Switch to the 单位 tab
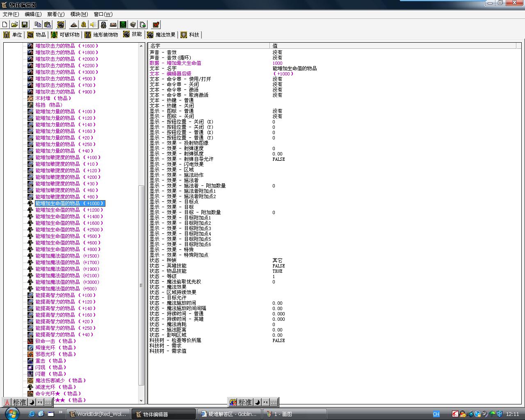The width and height of the screenshot is (525, 420). (13, 35)
